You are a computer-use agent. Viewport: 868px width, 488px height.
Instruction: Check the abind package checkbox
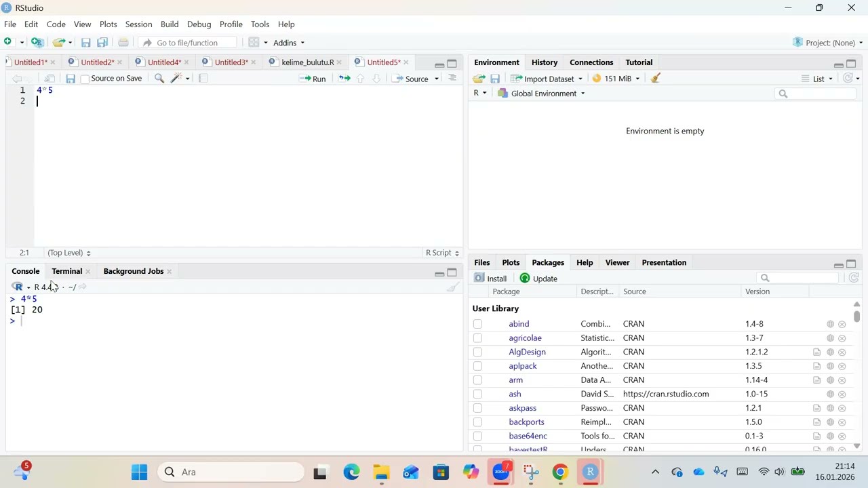(477, 325)
